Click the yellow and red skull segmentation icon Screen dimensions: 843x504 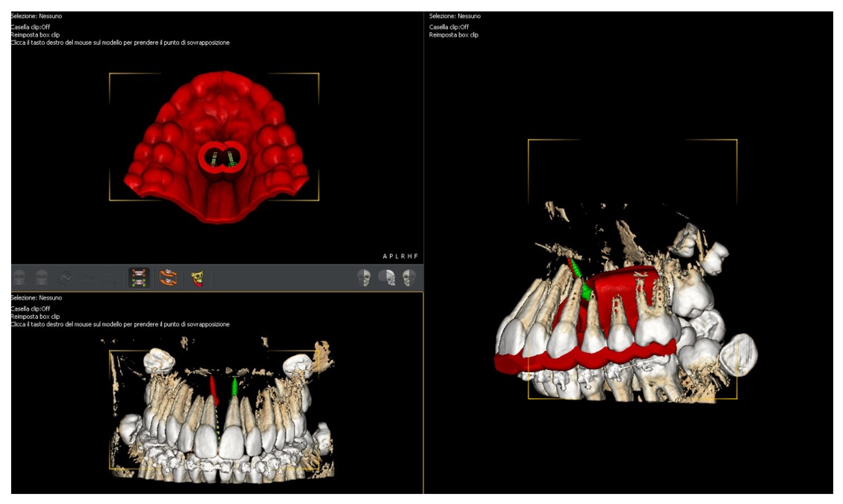(x=197, y=278)
